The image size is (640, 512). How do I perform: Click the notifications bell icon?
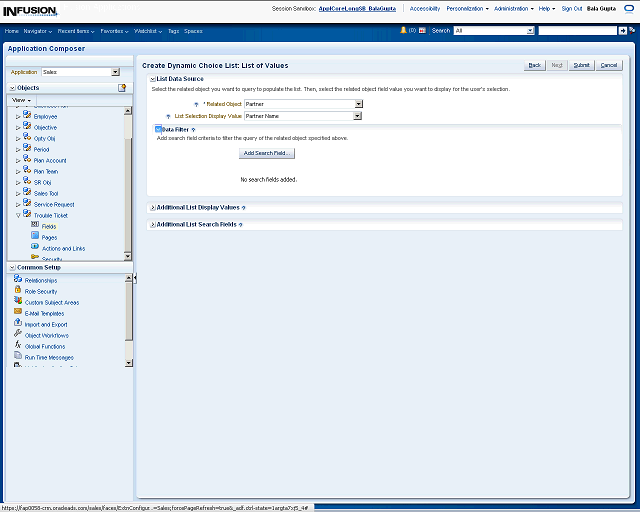click(403, 31)
